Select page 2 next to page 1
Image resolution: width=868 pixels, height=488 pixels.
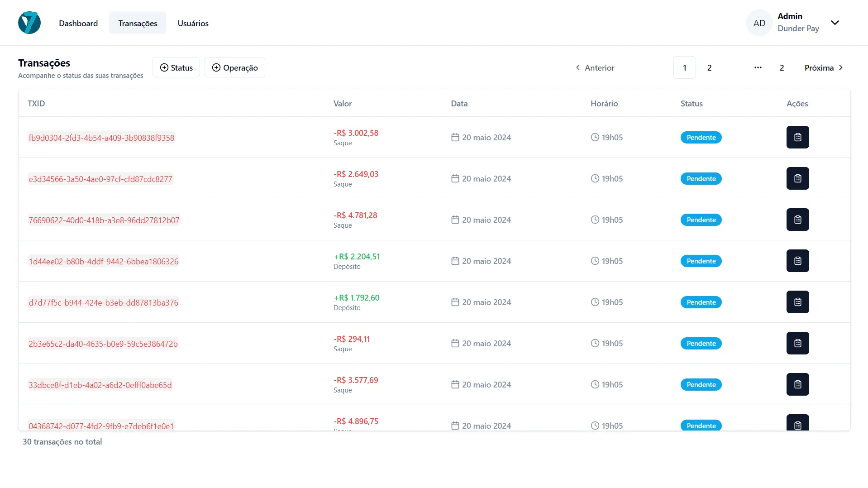pos(709,67)
